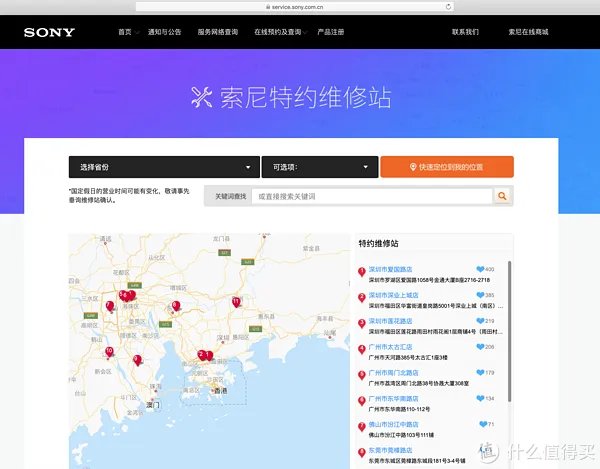
Task: Open the 东莞市莞樟路店 link
Action: click(390, 450)
